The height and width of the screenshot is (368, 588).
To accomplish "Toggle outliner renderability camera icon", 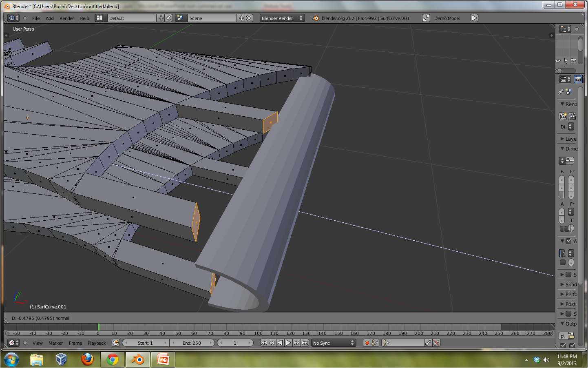I will point(574,61).
